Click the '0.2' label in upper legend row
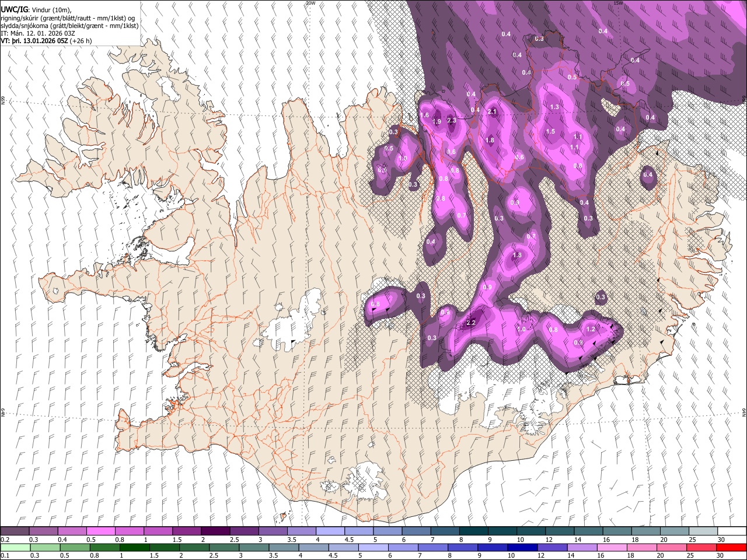 [x=5, y=540]
